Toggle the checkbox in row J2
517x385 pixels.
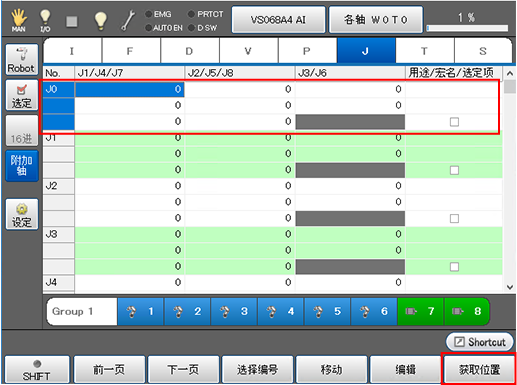pyautogui.click(x=454, y=218)
